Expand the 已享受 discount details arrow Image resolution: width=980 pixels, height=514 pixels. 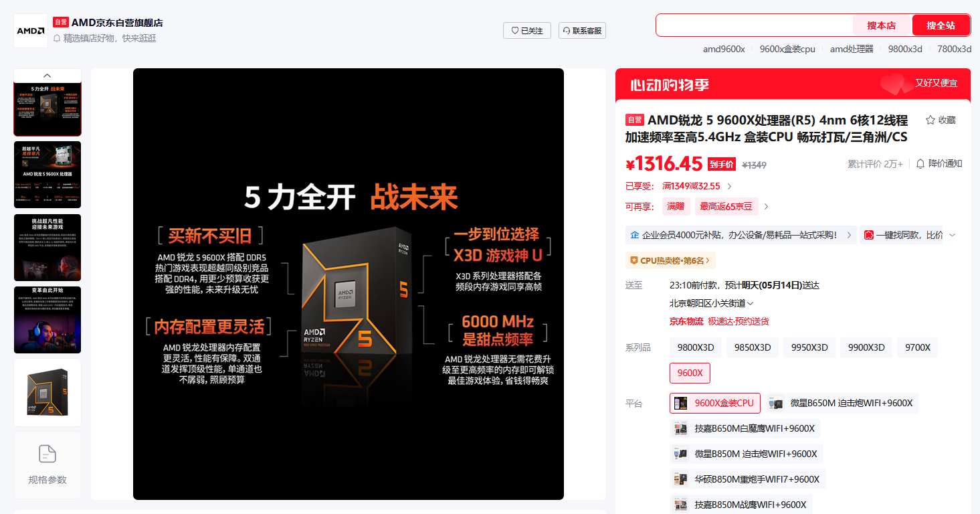729,186
